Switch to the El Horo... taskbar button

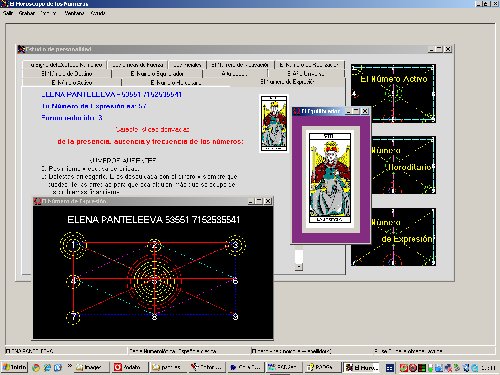(362, 367)
